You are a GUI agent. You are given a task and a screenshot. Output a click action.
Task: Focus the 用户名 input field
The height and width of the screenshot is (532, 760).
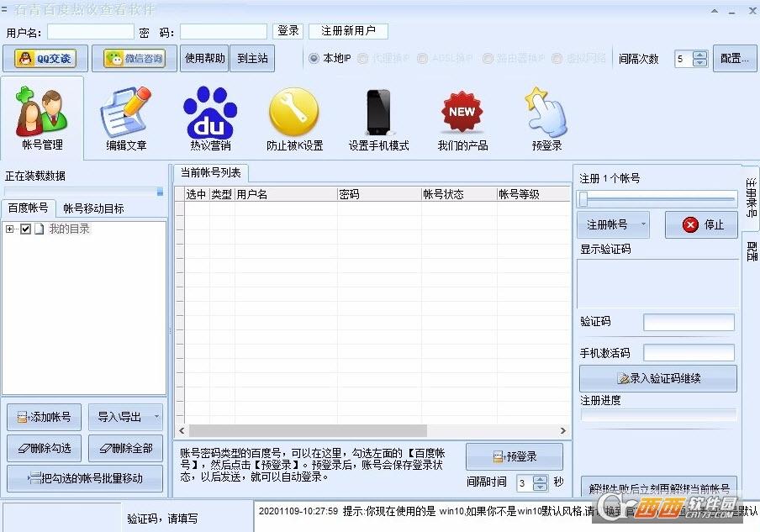tap(90, 32)
